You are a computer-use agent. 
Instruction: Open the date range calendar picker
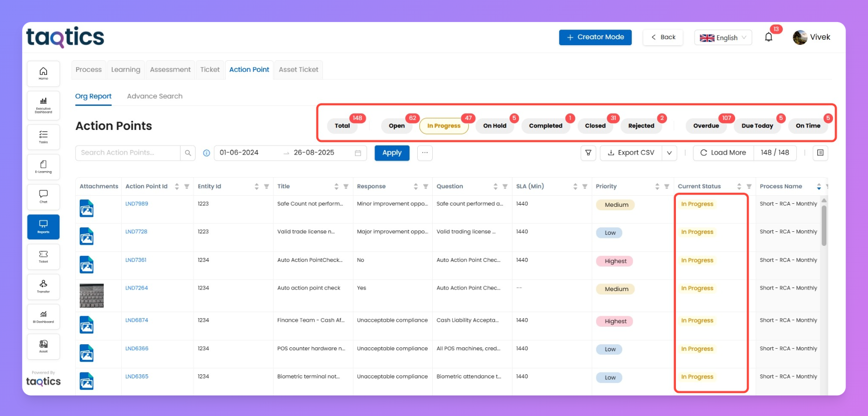358,153
